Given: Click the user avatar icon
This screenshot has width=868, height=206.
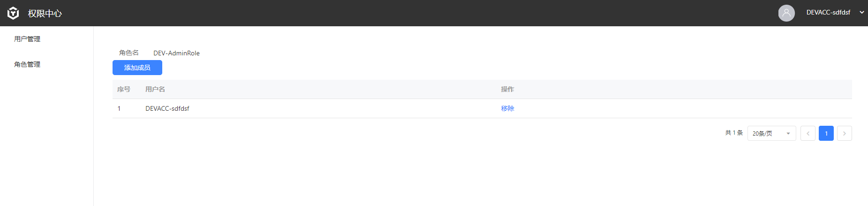Looking at the screenshot, I should [786, 13].
